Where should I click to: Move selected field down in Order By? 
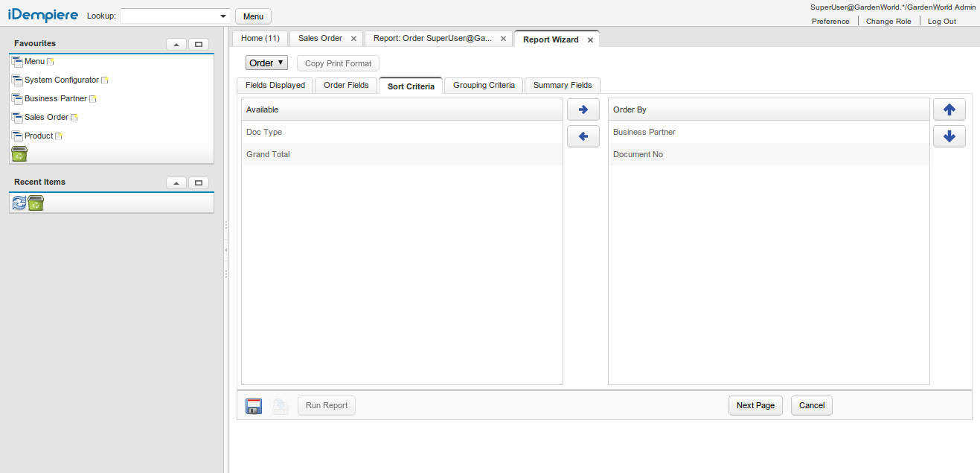949,136
